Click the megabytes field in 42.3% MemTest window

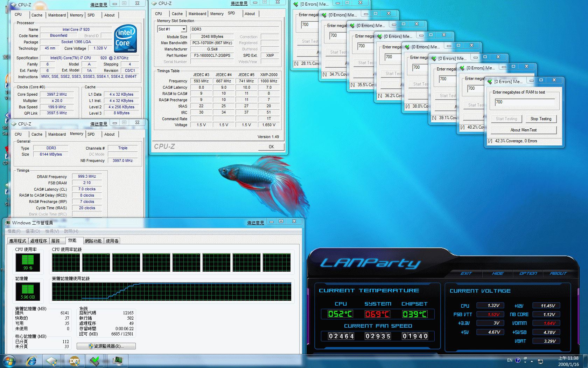pyautogui.click(x=525, y=102)
